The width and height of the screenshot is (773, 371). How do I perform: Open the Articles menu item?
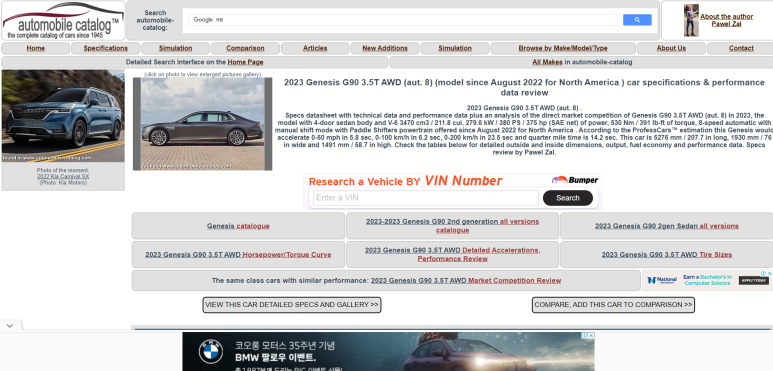[315, 48]
